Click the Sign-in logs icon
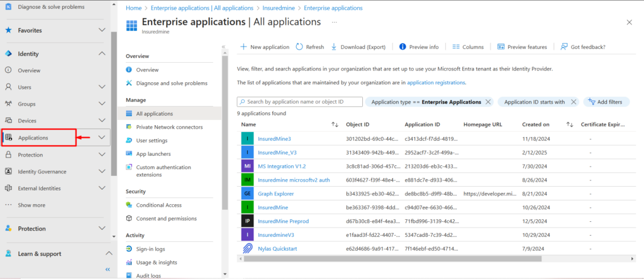Image resolution: width=644 pixels, height=279 pixels. 129,249
